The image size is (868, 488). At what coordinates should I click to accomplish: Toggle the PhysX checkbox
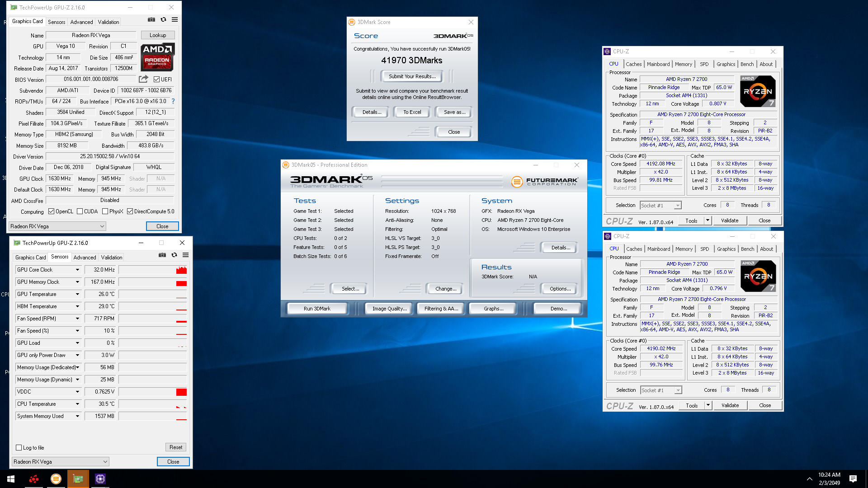tap(105, 211)
